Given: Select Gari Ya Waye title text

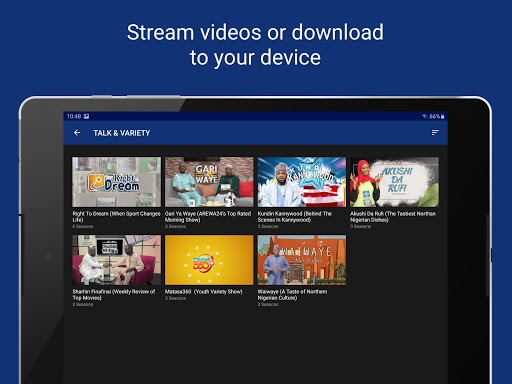Looking at the screenshot, I should point(208,217).
